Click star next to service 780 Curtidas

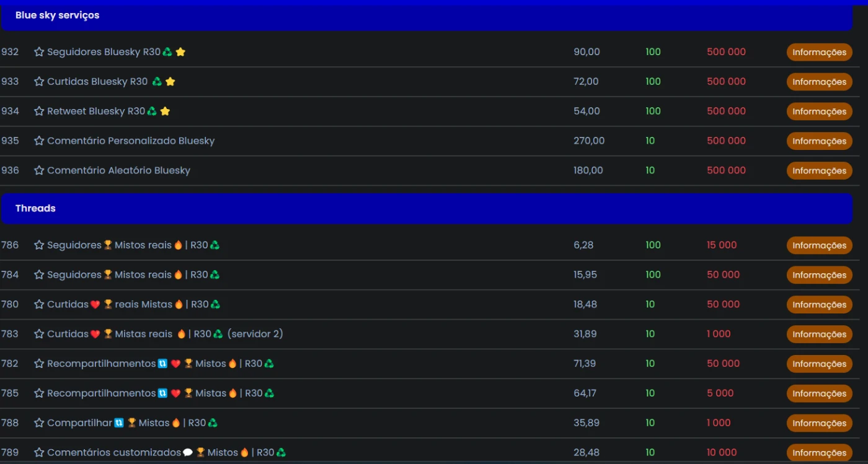[x=39, y=305]
